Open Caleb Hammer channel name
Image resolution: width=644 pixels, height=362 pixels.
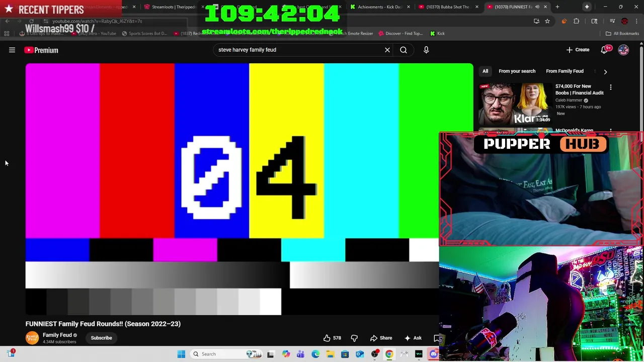point(569,100)
